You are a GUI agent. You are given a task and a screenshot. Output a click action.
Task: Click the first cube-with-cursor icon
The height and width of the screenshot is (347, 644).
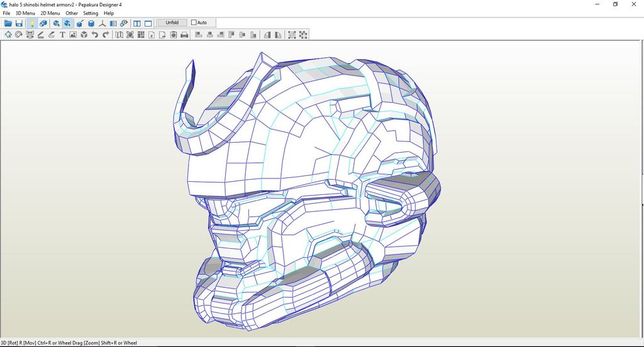click(x=56, y=23)
